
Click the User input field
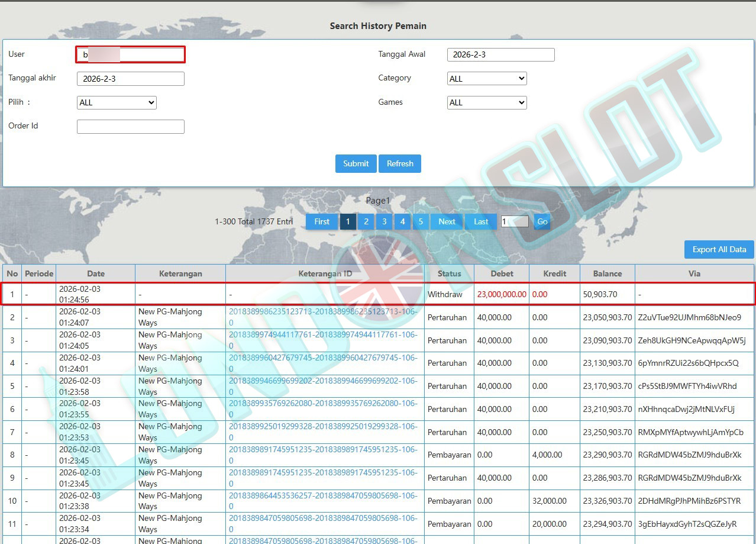click(131, 55)
